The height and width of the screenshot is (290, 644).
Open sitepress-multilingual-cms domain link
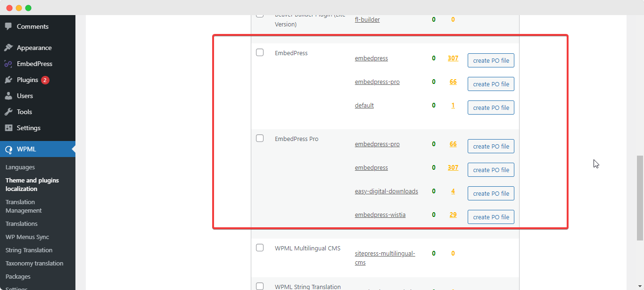(x=385, y=258)
